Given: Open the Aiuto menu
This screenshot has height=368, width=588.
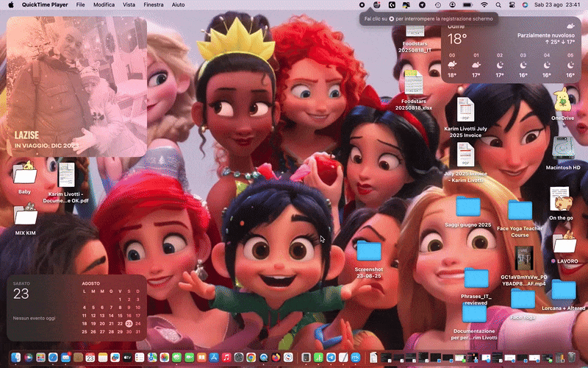Looking at the screenshot, I should coord(178,5).
